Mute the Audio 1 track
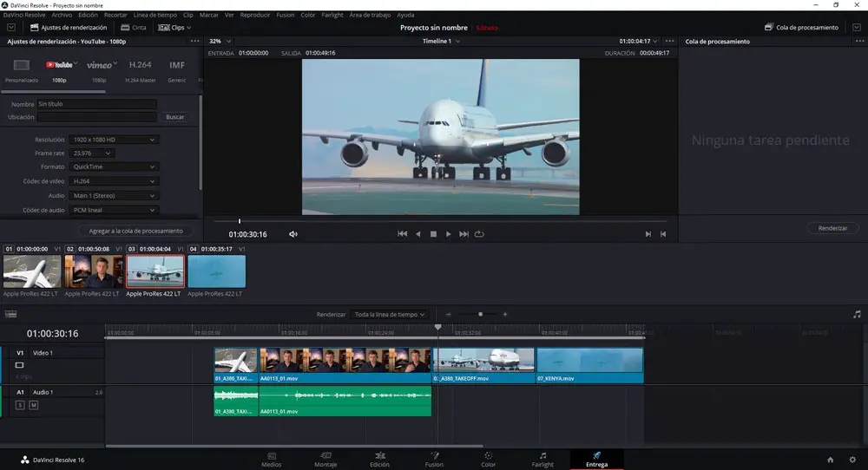Viewport: 868px width, 470px height. [34, 405]
